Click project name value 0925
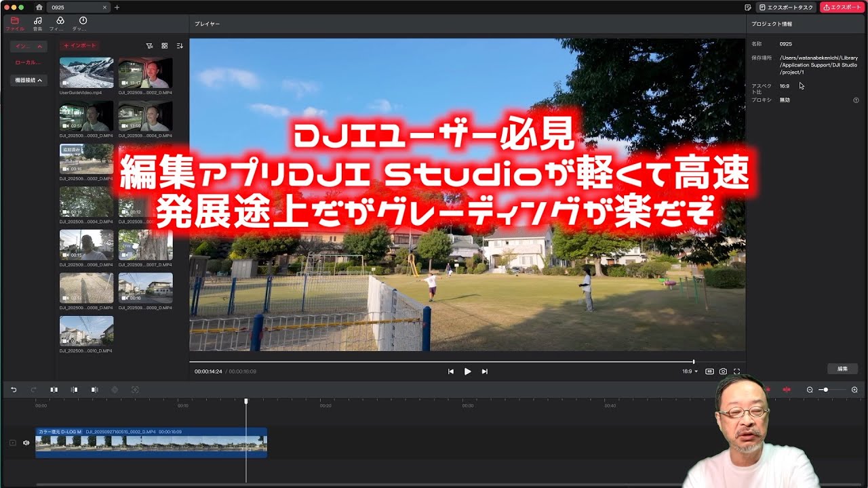The image size is (868, 488). pyautogui.click(x=786, y=44)
